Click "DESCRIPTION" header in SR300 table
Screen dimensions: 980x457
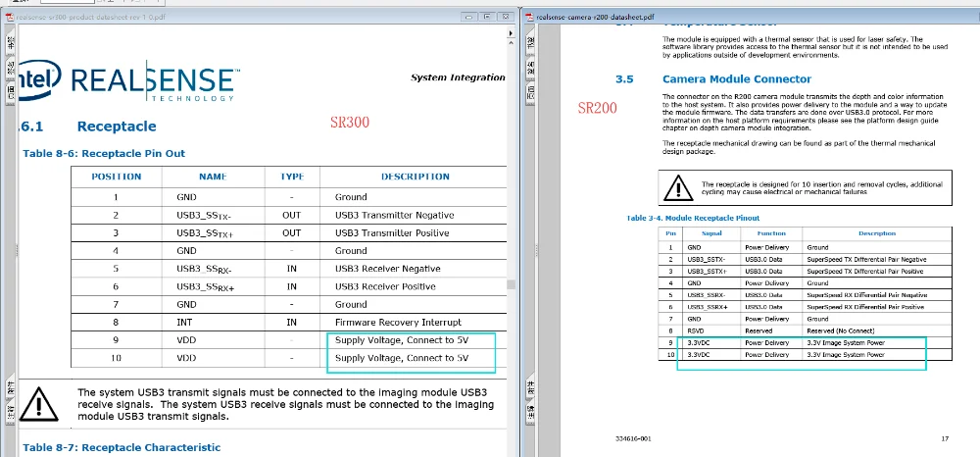[x=415, y=177]
